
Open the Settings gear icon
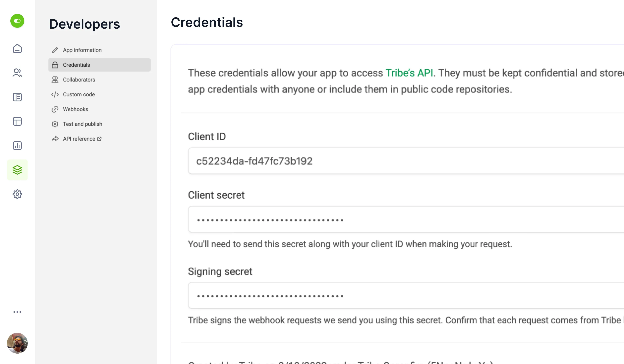[17, 194]
